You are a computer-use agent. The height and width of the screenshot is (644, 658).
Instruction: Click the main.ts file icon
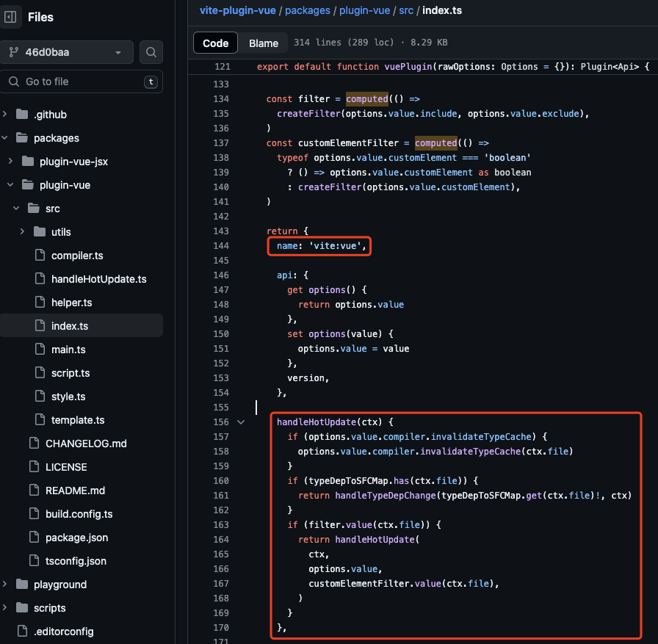coord(40,349)
